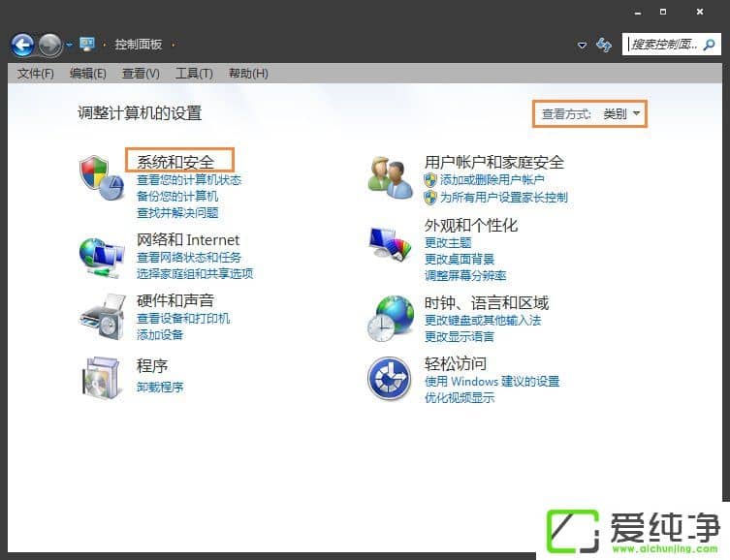Open the 系统和安全 category link
The image size is (730, 560).
(175, 162)
